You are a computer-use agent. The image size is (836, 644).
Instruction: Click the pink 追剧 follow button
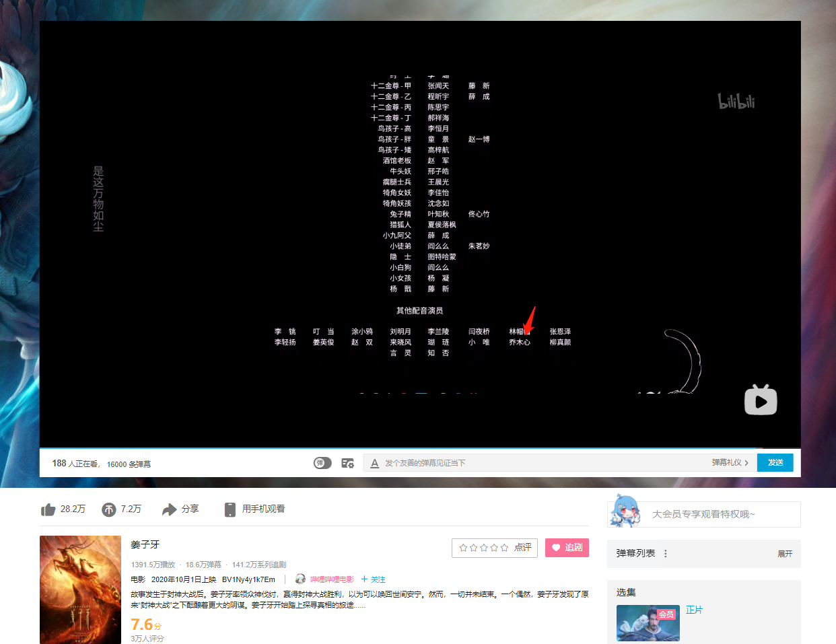pos(567,548)
